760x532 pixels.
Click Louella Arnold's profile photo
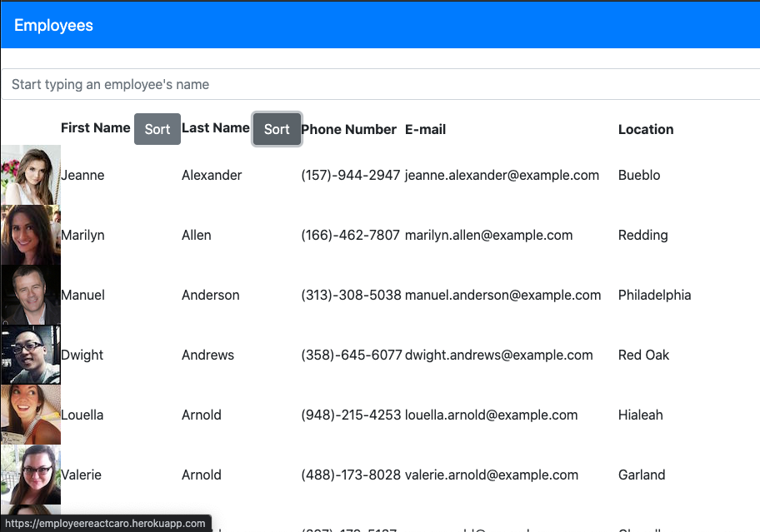(x=31, y=415)
